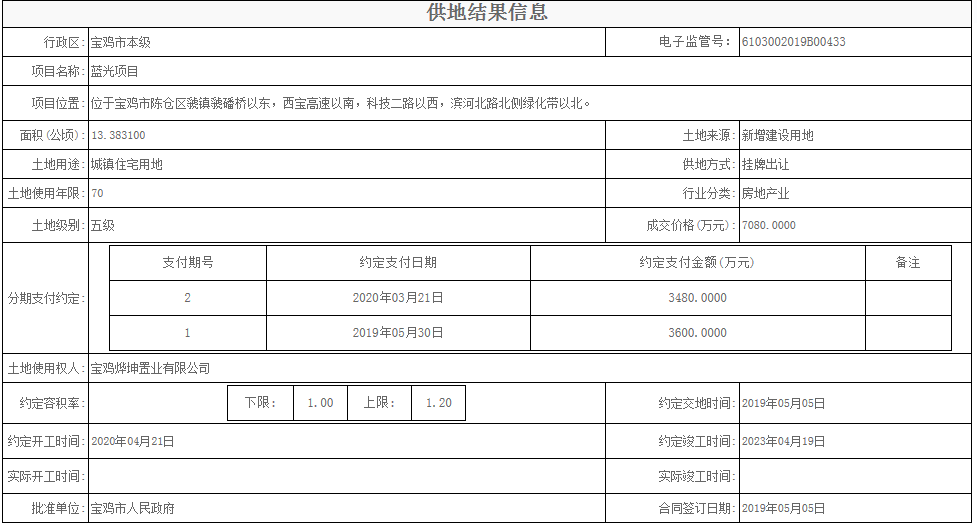Click the 土地使用权人 value 宝鸡烨坤置业有限公司
The height and width of the screenshot is (526, 977).
click(x=150, y=368)
